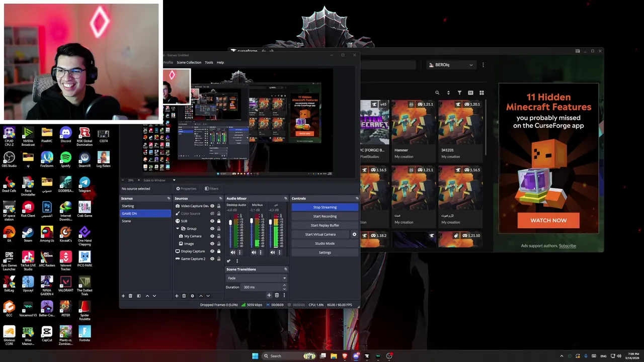Screen dimensions: 644x362
Task: Open Scene Collection menu
Action: [189, 62]
